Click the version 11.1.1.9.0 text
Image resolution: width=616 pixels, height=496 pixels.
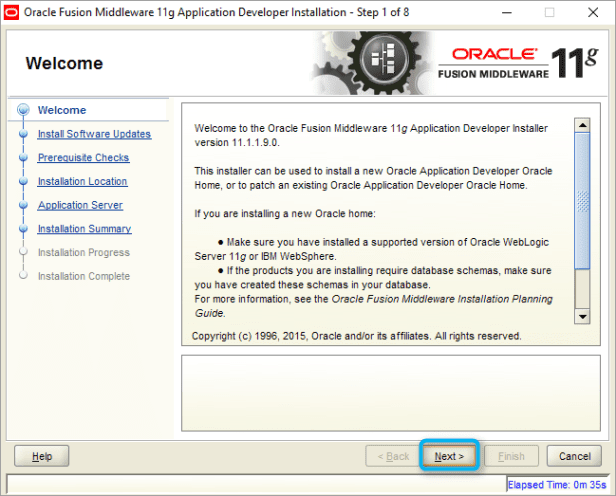pos(236,143)
